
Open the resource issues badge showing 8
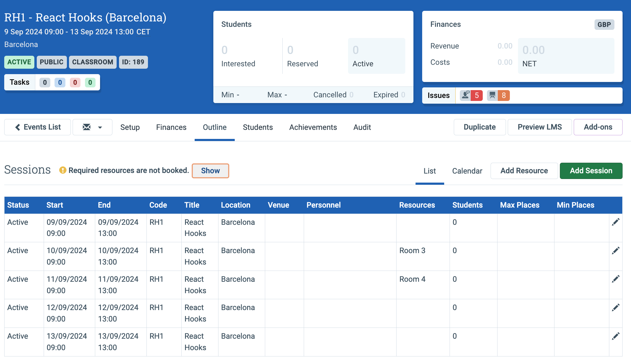pyautogui.click(x=498, y=96)
